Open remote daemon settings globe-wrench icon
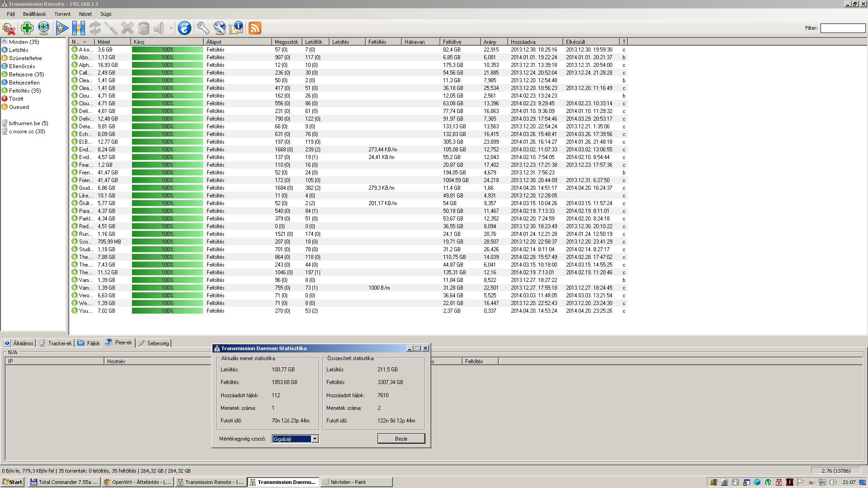Image resolution: width=868 pixels, height=488 pixels. tap(220, 28)
